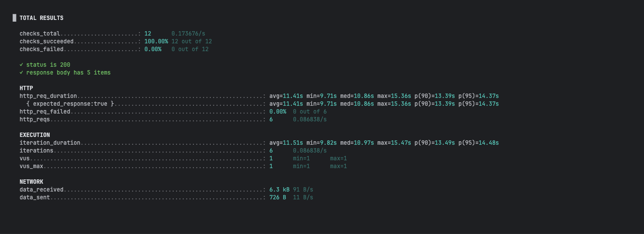Click the http_req_failed metric label

(45, 111)
